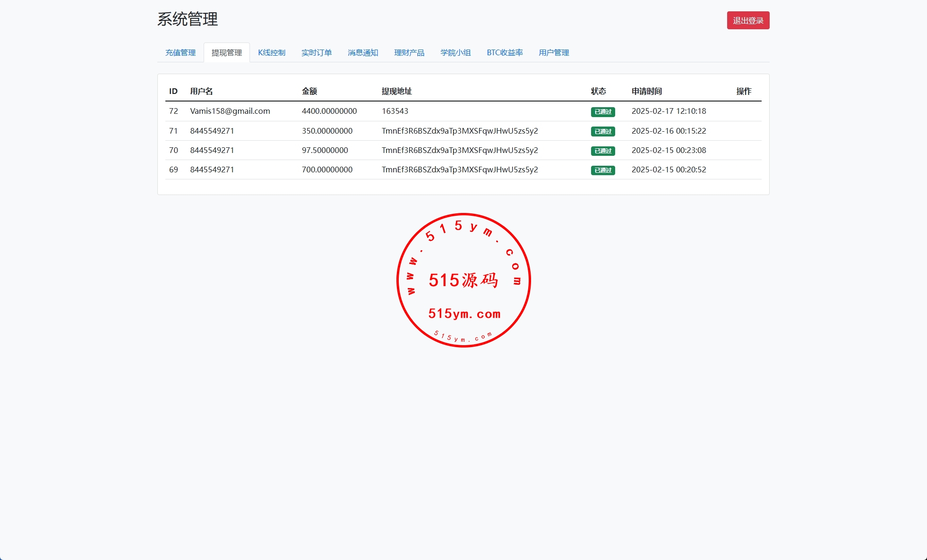The image size is (927, 560).
Task: Open the 学院小组 tab
Action: point(455,52)
